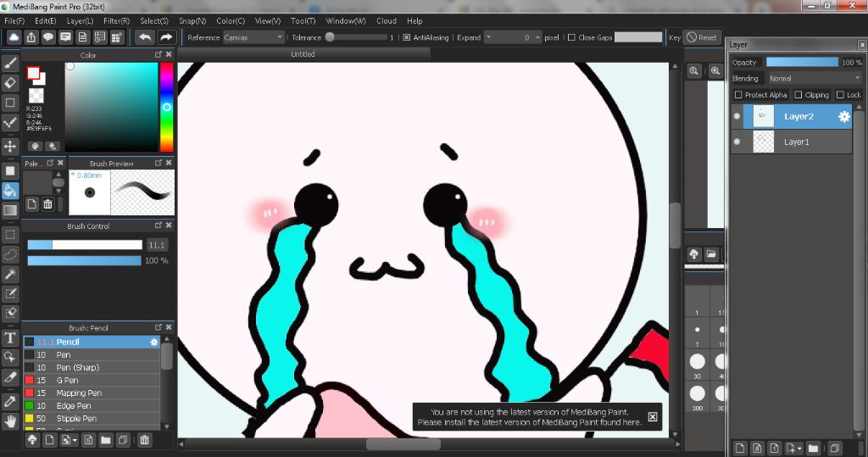Select the Eyedropper tool
The width and height of the screenshot is (868, 457).
click(10, 401)
